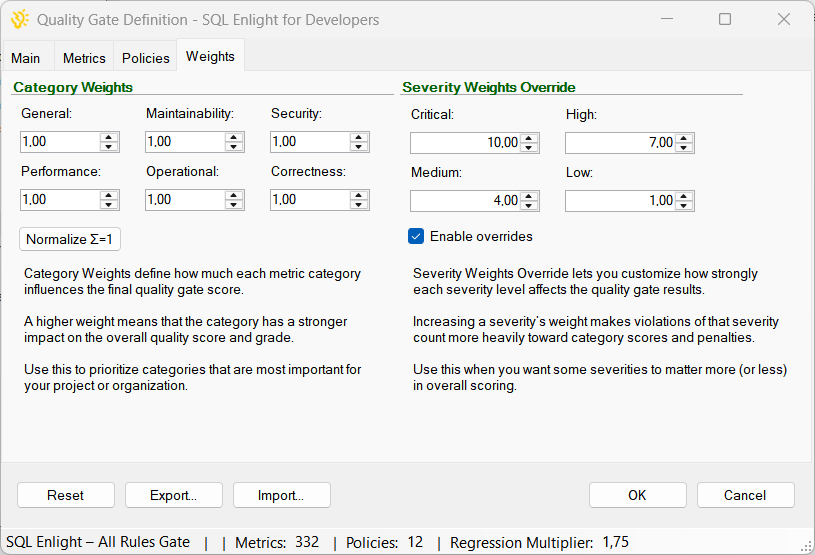Open the Metrics tab
815x555 pixels.
click(x=84, y=58)
